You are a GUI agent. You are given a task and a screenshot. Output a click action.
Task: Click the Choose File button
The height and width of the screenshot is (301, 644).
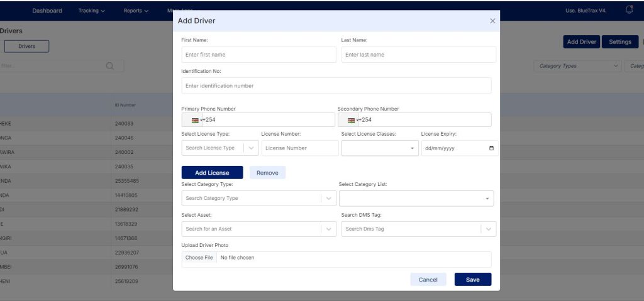coord(199,258)
